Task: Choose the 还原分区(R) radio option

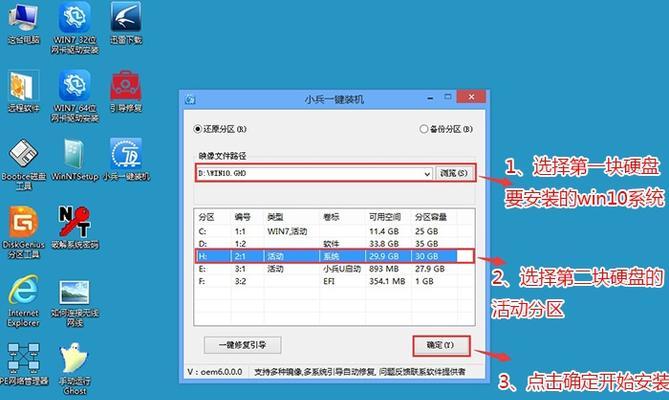Action: click(220, 129)
